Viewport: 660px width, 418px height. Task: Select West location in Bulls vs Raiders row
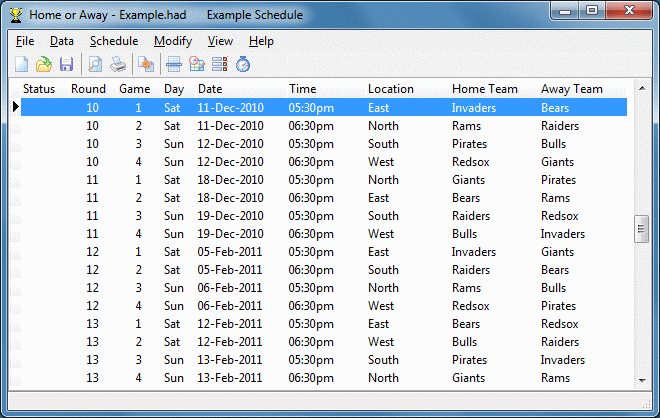(381, 342)
